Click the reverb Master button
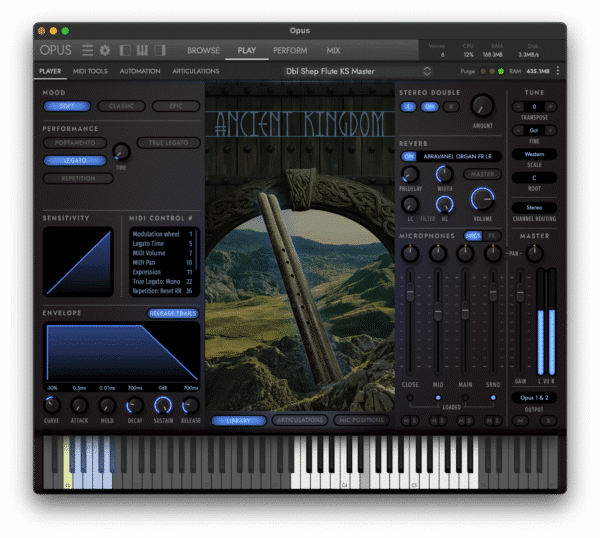Image resolution: width=600 pixels, height=538 pixels. [482, 174]
